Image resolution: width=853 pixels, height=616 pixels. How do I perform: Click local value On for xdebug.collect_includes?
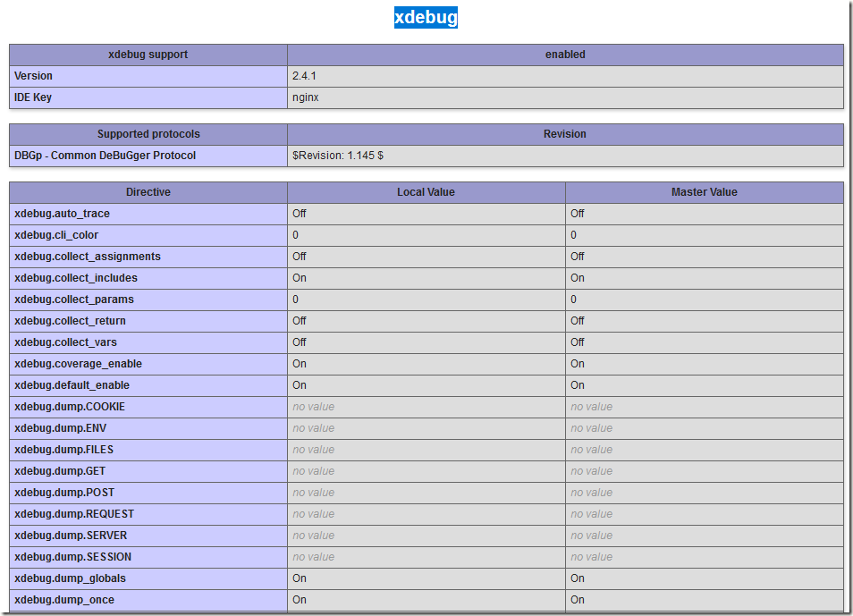(300, 278)
